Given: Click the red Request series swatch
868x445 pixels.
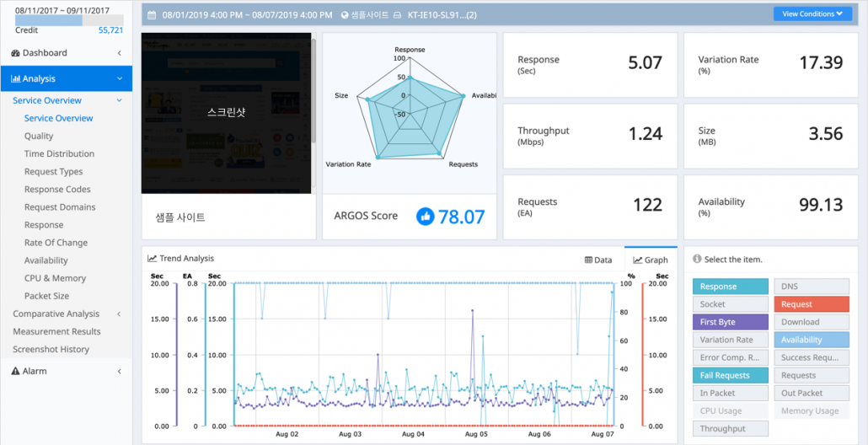Looking at the screenshot, I should 811,304.
